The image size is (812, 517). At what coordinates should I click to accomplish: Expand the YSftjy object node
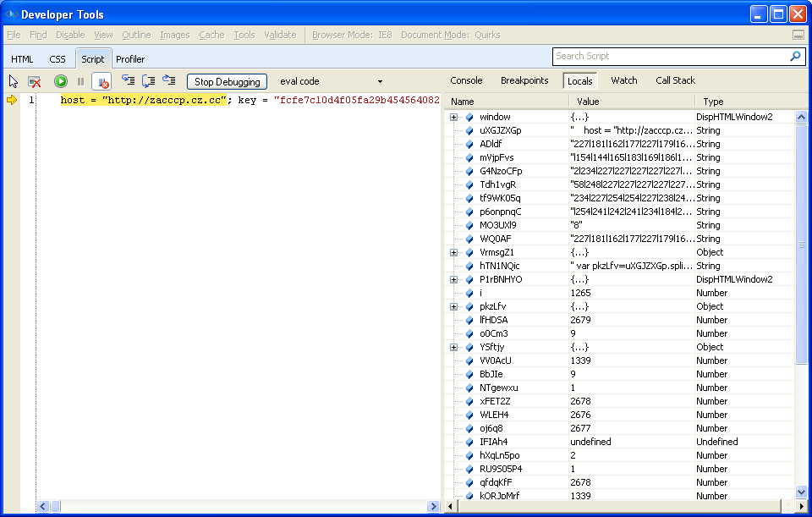coord(454,347)
